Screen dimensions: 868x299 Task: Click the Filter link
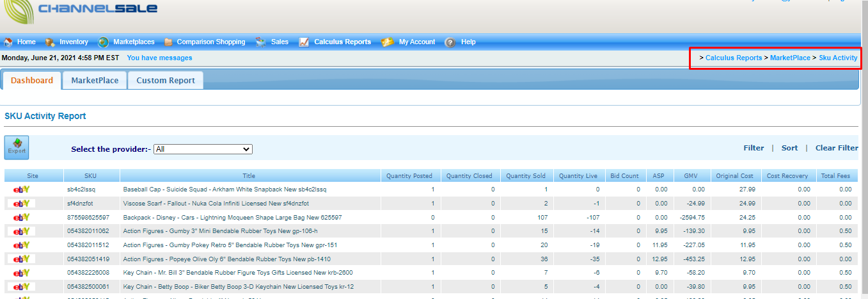coord(754,148)
